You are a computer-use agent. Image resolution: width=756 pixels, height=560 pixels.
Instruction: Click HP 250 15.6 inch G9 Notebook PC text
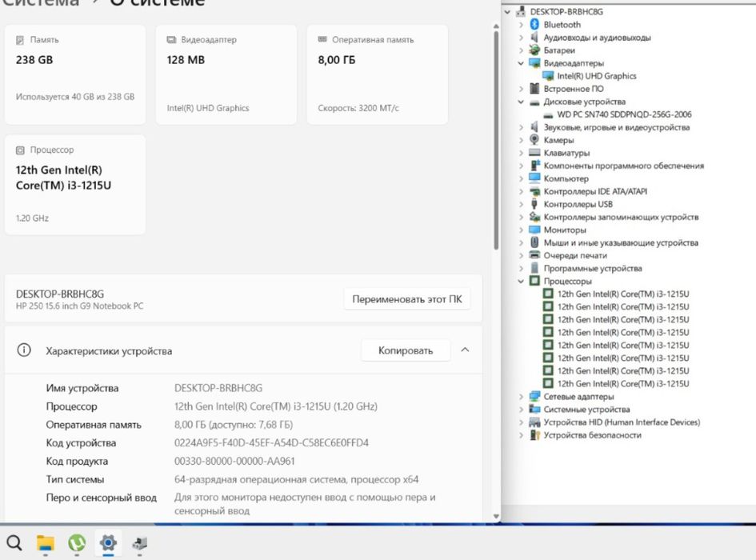(x=79, y=306)
